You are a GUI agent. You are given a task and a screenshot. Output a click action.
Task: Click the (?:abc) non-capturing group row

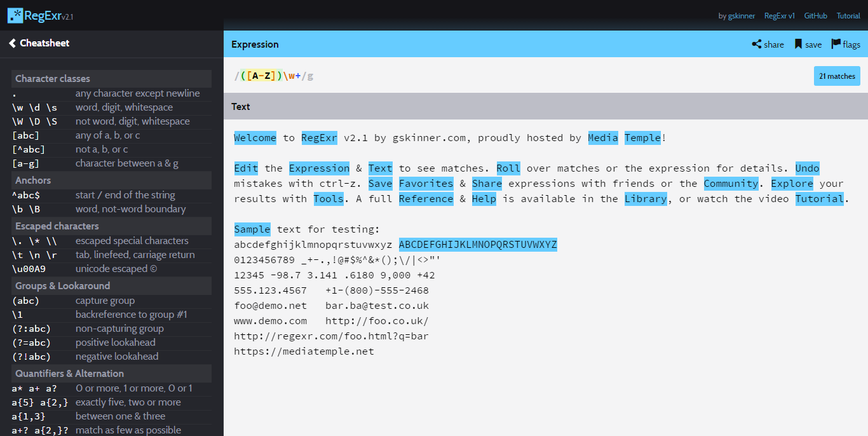tap(111, 329)
